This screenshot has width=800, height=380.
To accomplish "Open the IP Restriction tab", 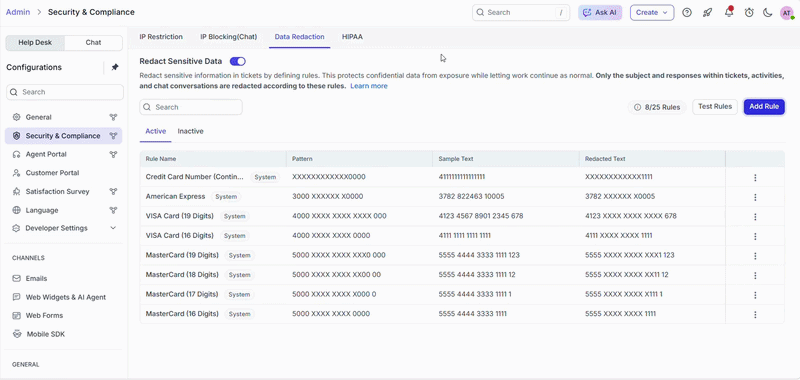I will click(x=161, y=37).
